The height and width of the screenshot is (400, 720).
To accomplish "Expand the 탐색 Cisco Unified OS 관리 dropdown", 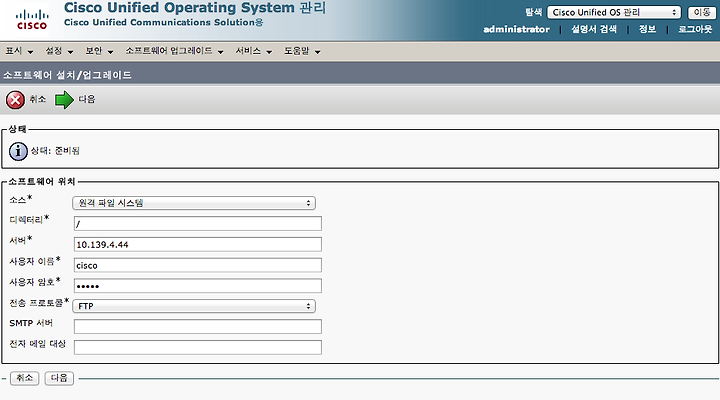I will (614, 12).
